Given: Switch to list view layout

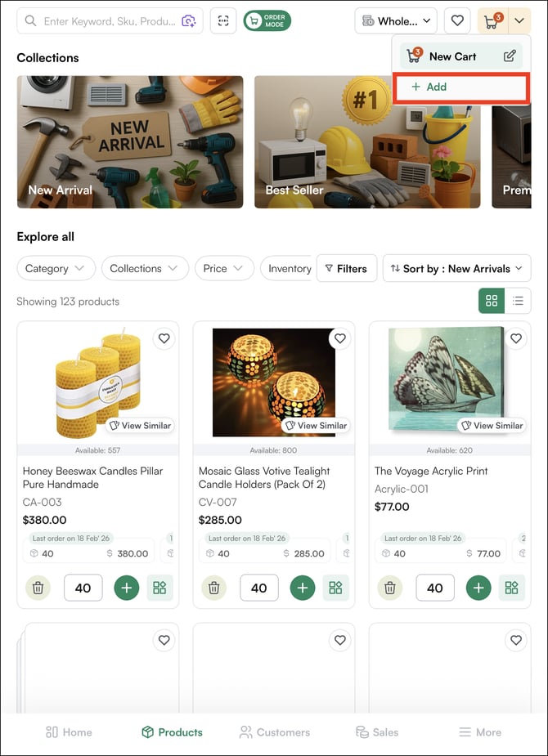Looking at the screenshot, I should (518, 301).
